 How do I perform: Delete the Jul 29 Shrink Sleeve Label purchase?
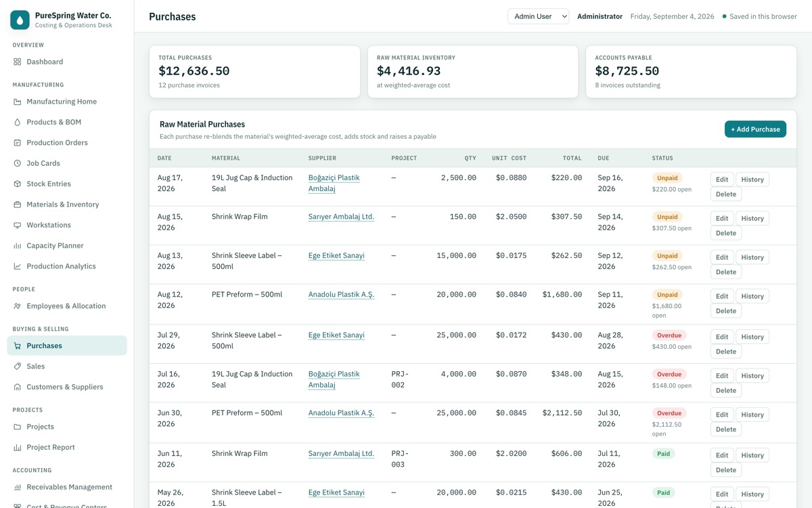[726, 352]
